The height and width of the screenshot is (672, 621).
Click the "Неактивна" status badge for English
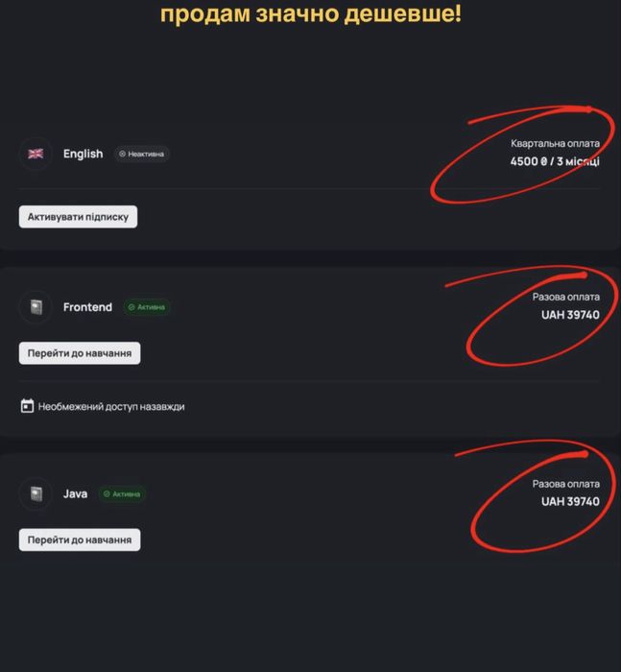pos(142,154)
